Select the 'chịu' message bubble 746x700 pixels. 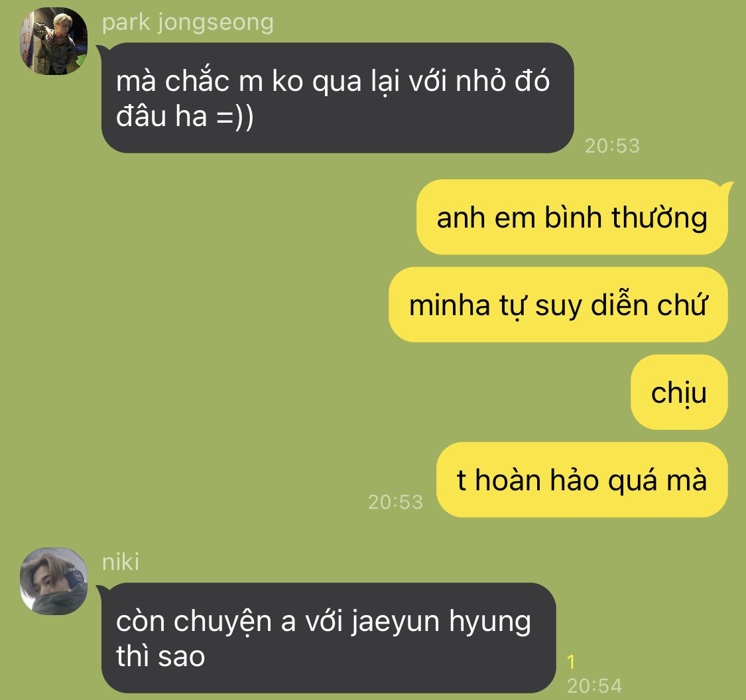pos(679,392)
